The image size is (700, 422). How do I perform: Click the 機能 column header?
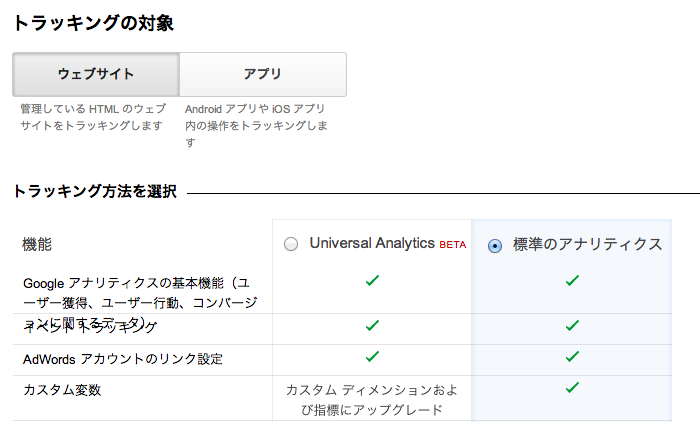[x=37, y=244]
